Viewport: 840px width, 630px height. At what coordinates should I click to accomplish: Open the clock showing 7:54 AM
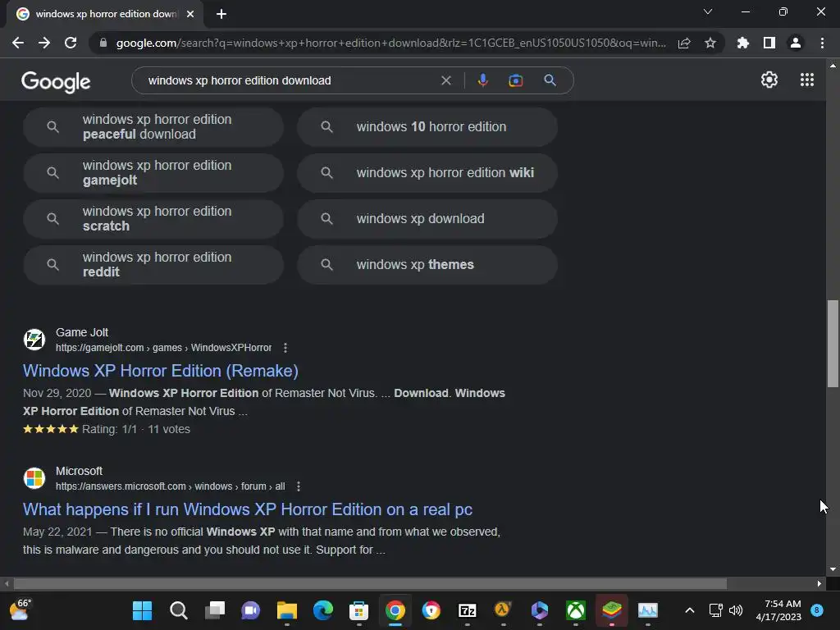pyautogui.click(x=778, y=610)
